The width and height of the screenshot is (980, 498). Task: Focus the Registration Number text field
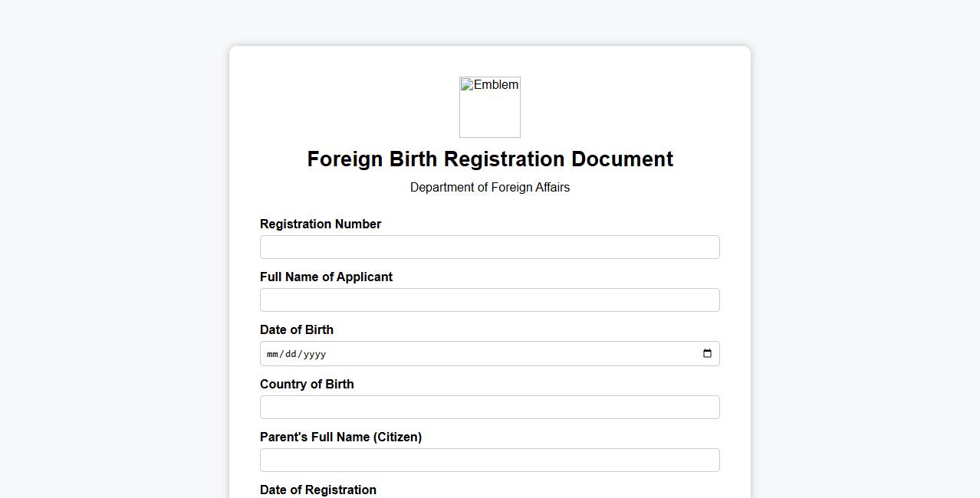(x=489, y=247)
